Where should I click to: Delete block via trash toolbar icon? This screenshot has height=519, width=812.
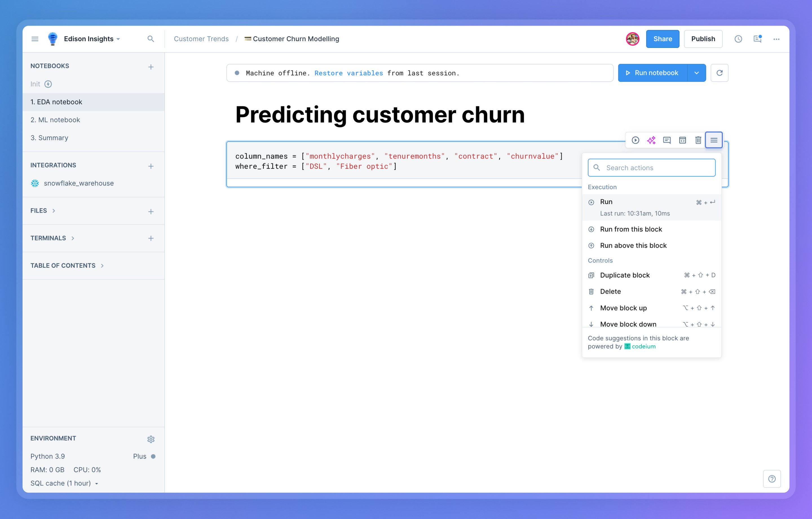[698, 140]
